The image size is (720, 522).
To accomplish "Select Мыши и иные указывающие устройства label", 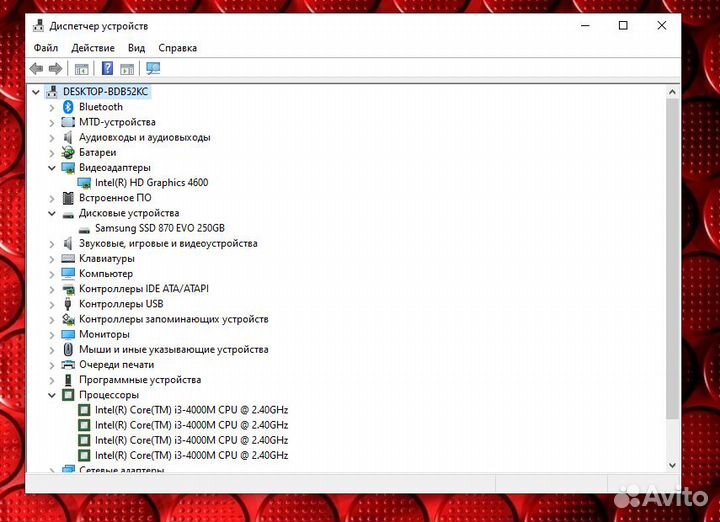I will coord(174,349).
